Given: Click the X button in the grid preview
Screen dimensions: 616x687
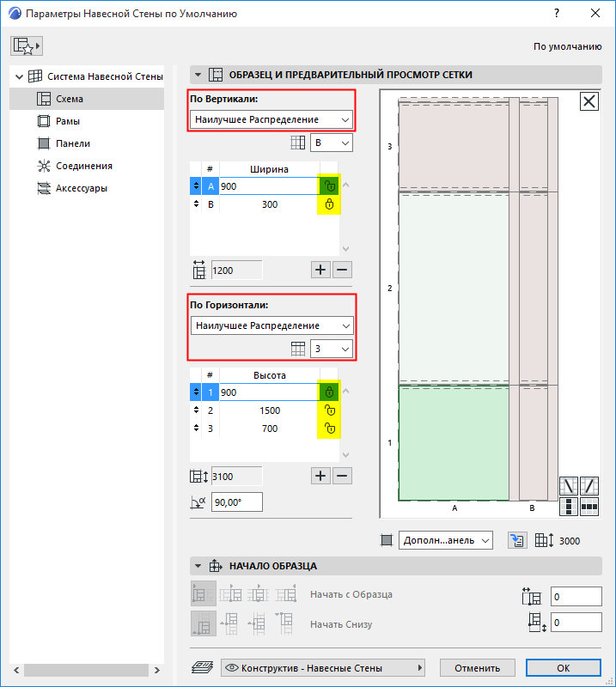Looking at the screenshot, I should pyautogui.click(x=589, y=101).
